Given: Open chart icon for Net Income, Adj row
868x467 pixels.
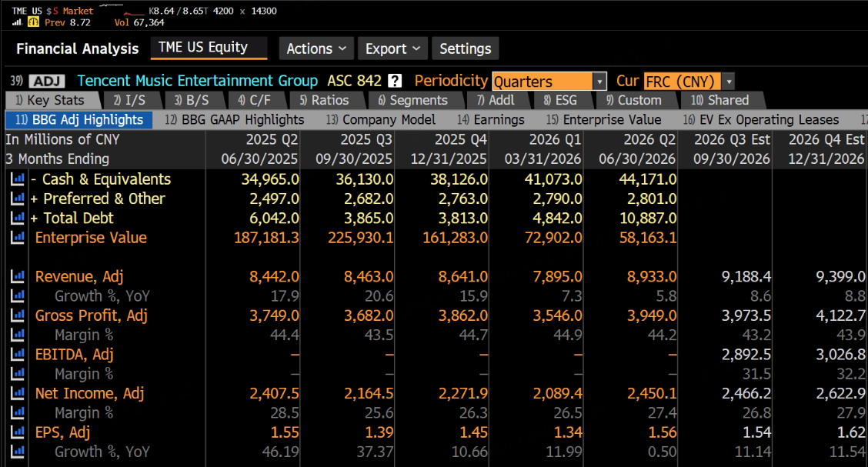Looking at the screenshot, I should tap(18, 393).
